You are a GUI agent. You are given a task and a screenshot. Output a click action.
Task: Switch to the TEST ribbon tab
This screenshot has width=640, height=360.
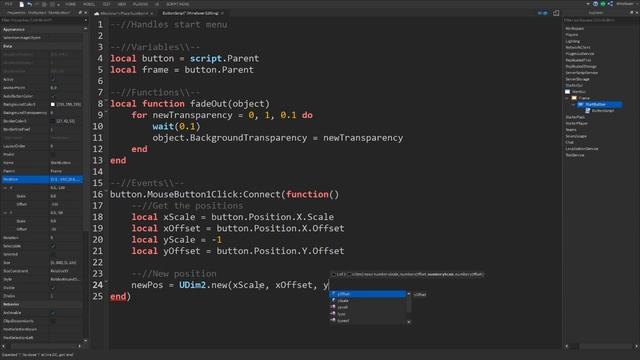[x=107, y=4]
